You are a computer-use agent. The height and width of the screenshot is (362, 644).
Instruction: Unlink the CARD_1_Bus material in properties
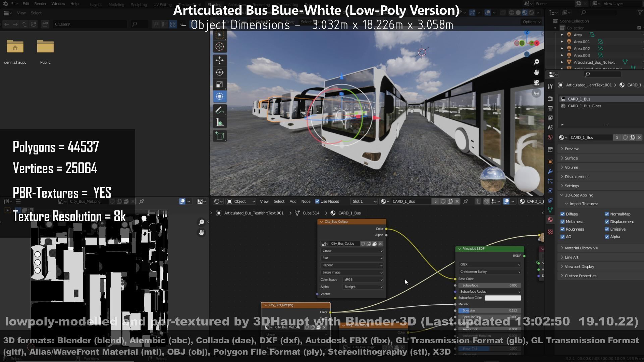[x=639, y=137]
